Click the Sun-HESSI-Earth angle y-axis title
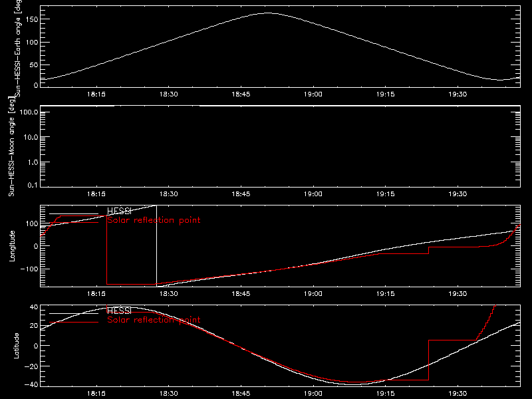The width and height of the screenshot is (532, 399). 18,48
